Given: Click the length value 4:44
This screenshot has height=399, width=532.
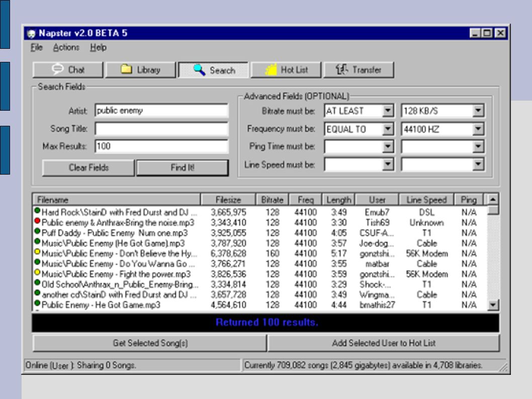Looking at the screenshot, I should tap(338, 305).
